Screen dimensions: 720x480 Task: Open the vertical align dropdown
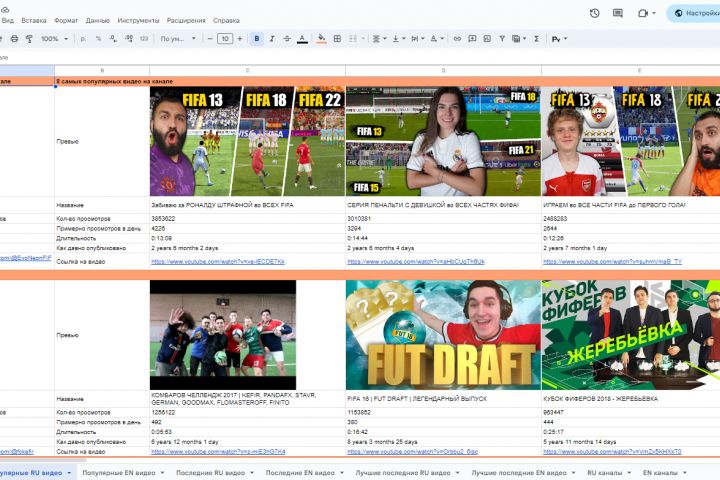point(398,39)
